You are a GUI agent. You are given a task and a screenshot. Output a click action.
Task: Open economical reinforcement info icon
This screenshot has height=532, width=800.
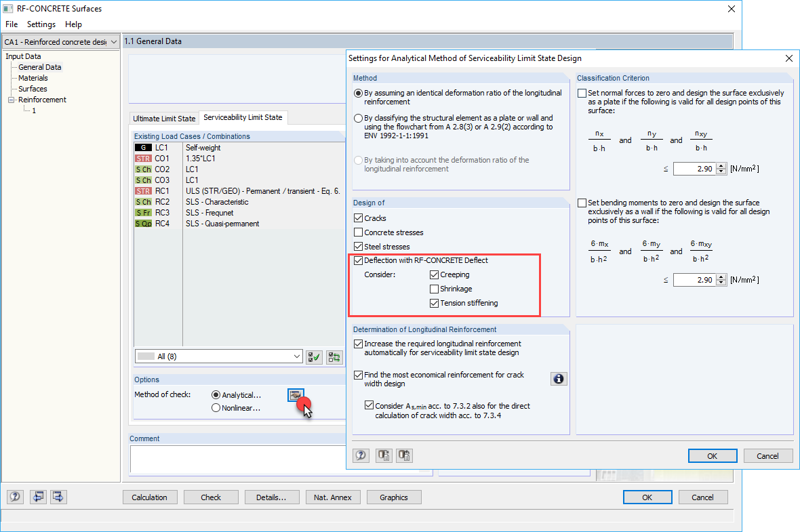[x=559, y=378]
